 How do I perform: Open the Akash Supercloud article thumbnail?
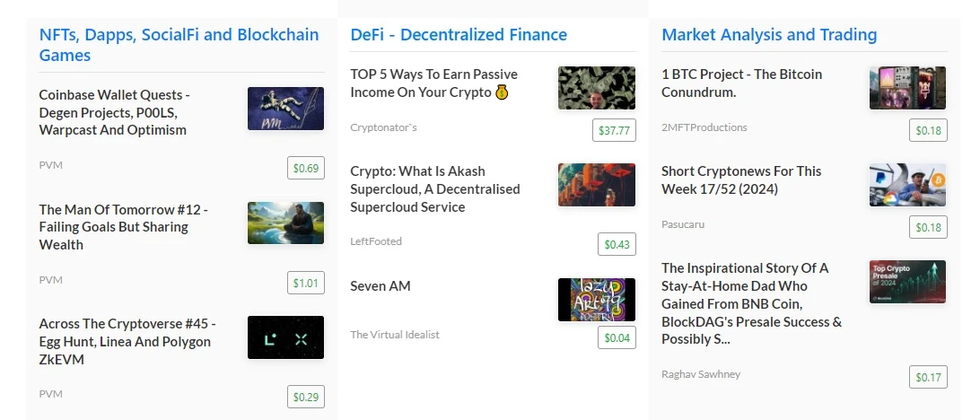click(x=597, y=185)
